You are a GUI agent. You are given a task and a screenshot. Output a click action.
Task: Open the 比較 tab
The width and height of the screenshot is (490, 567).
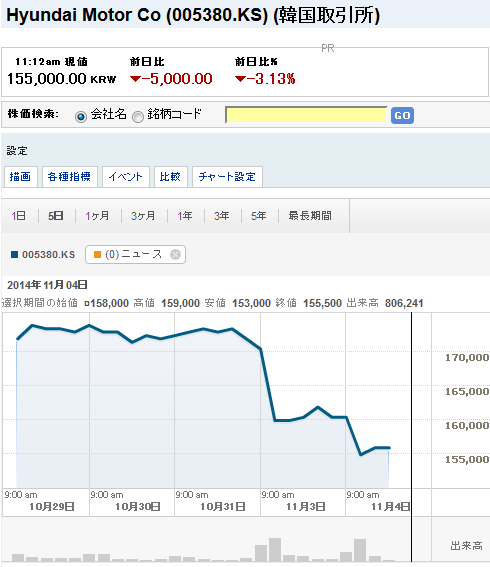coord(170,176)
